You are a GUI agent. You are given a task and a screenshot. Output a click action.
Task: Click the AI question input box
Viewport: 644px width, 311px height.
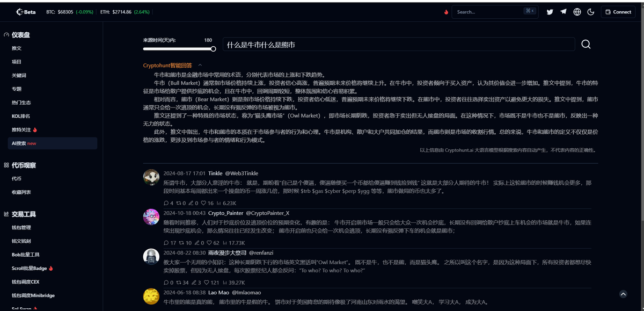coord(399,45)
